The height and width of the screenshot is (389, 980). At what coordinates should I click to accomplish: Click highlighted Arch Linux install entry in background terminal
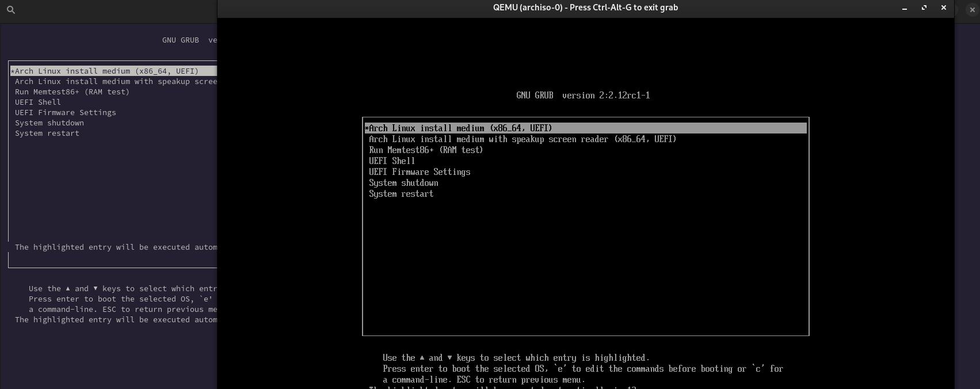click(113, 71)
